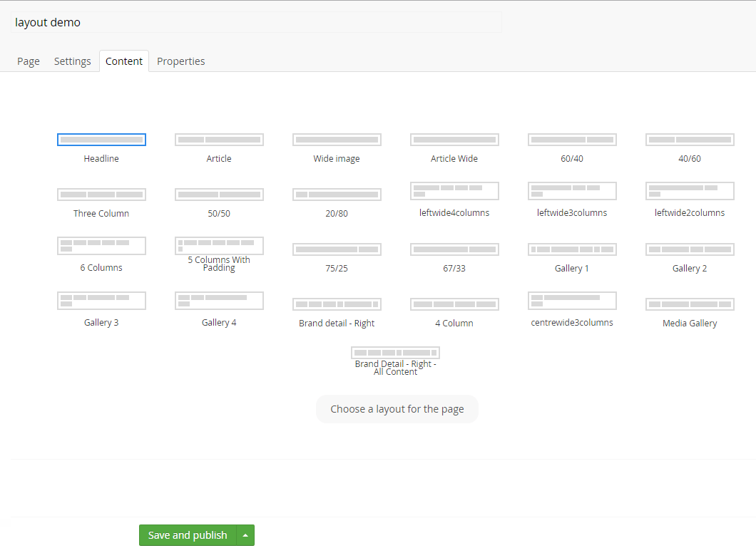
Task: Open the Save and publish dropdown arrow
Action: [245, 535]
